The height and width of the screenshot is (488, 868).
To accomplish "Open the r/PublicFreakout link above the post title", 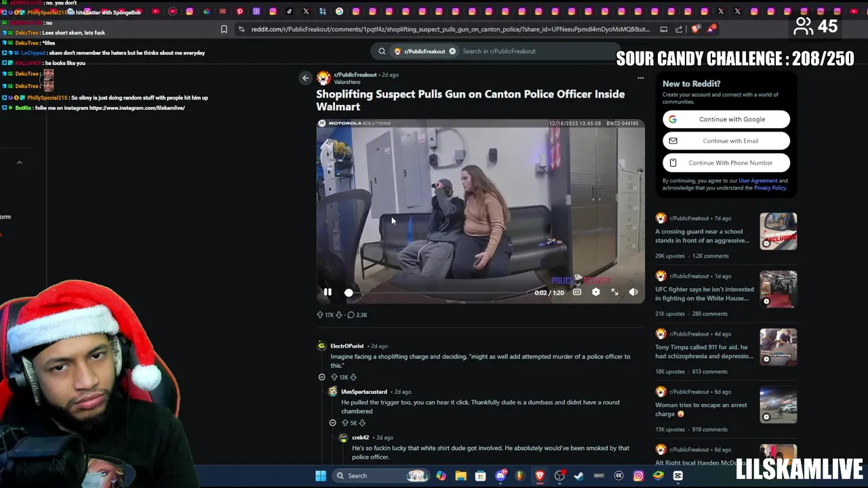I will click(x=355, y=75).
